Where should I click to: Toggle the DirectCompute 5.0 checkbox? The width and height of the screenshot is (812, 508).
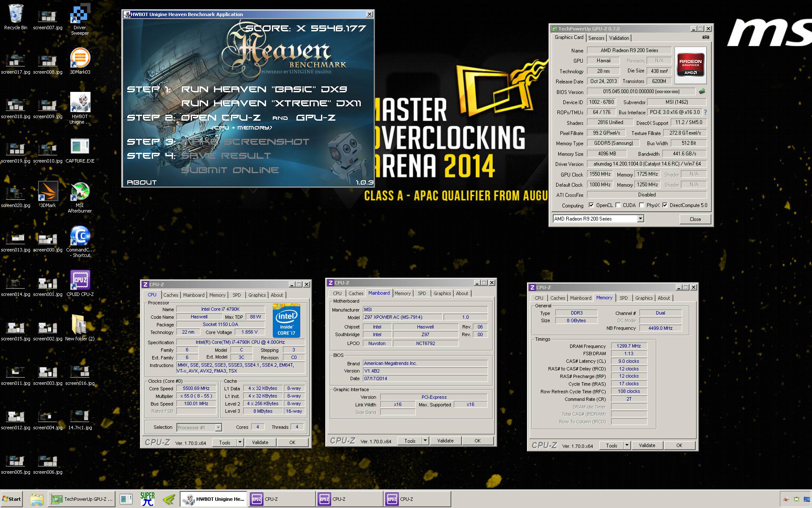pyautogui.click(x=665, y=205)
